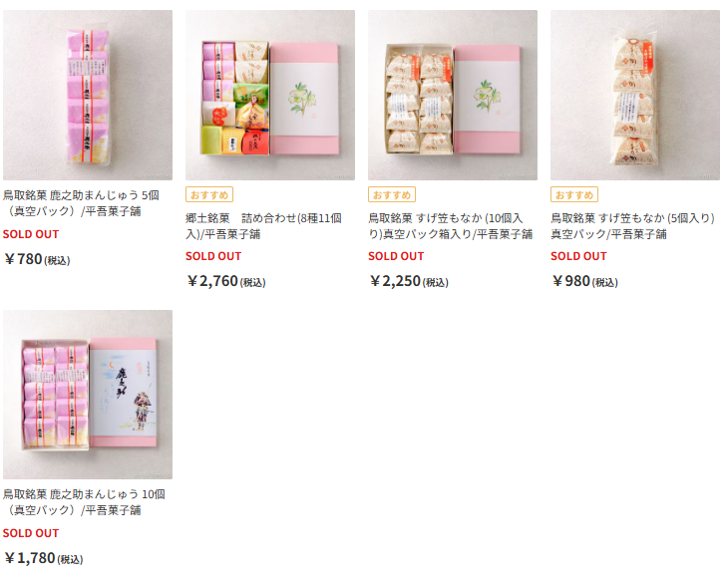This screenshot has height=584, width=728.
Task: Click the おすすめ badge on 詰め合わせ item
Action: (x=209, y=194)
